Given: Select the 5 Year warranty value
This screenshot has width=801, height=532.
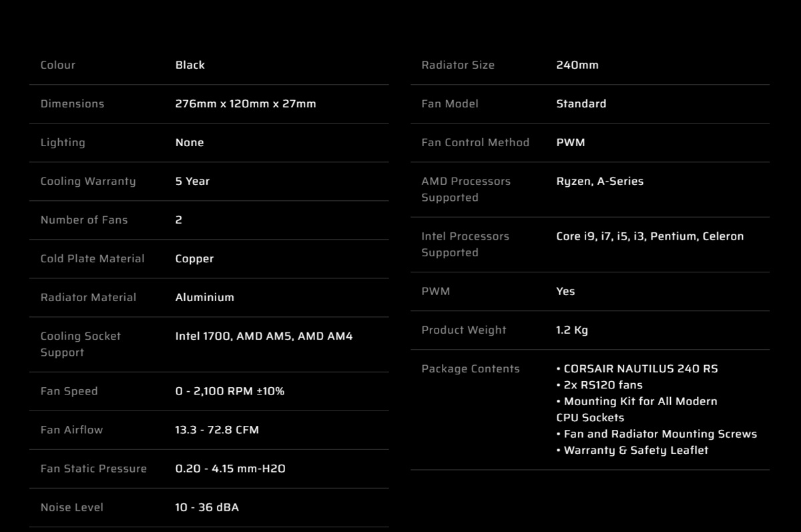Looking at the screenshot, I should tap(192, 181).
